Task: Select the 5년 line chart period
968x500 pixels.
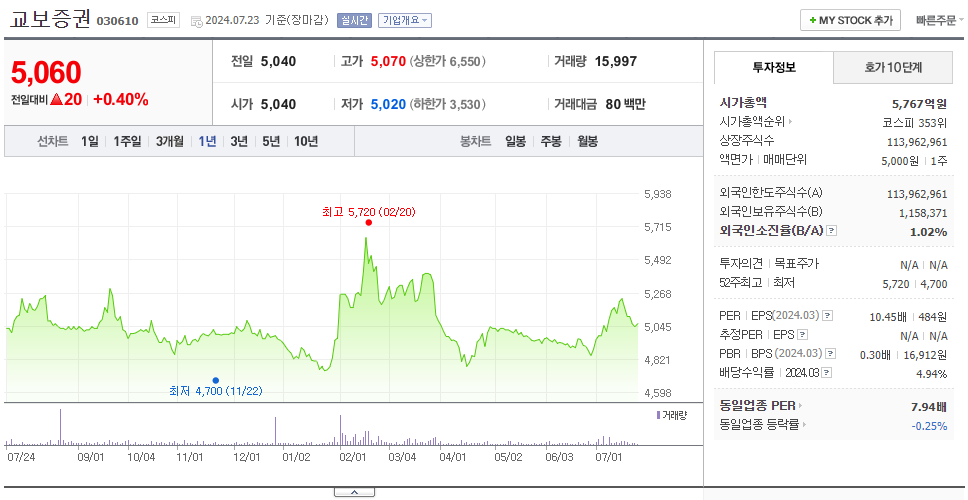Action: coord(271,141)
